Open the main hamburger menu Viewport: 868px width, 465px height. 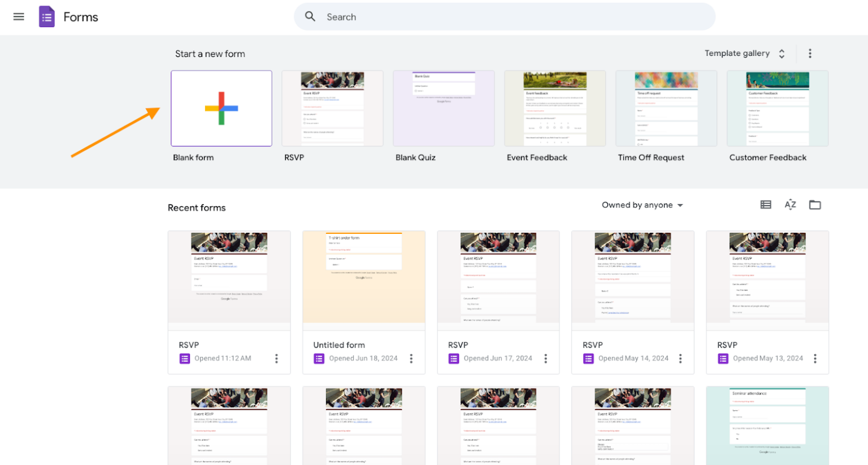pyautogui.click(x=19, y=17)
